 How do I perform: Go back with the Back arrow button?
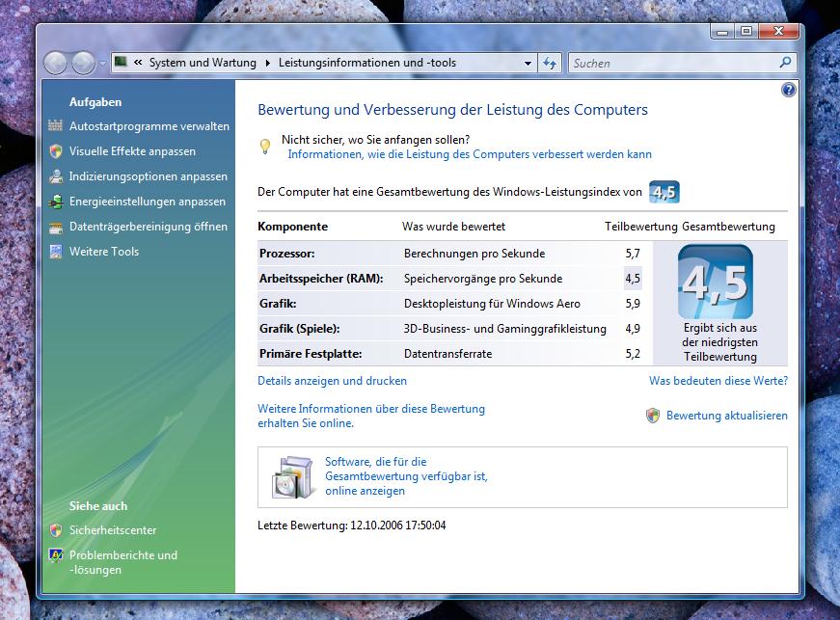tap(55, 64)
